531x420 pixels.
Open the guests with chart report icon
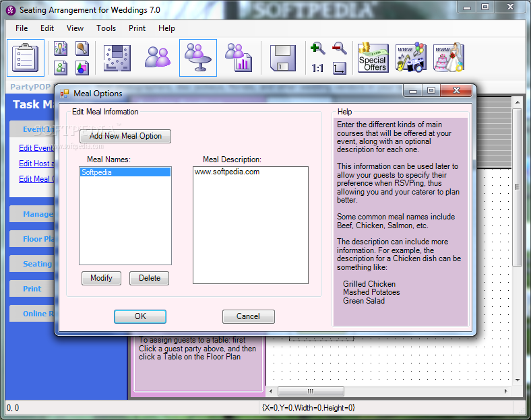(x=239, y=58)
